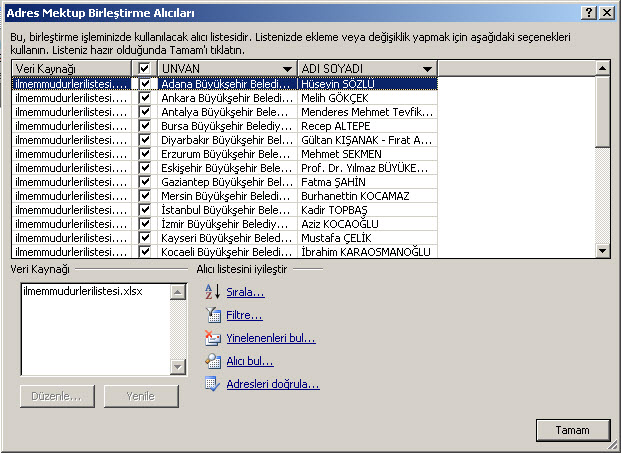Open the Filtre… link
This screenshot has width=621, height=453.
point(244,315)
